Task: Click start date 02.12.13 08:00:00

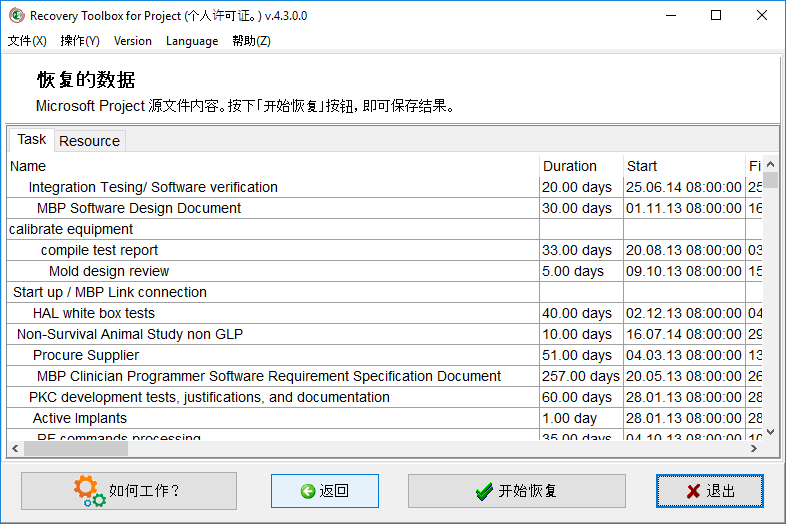Action: tap(684, 313)
